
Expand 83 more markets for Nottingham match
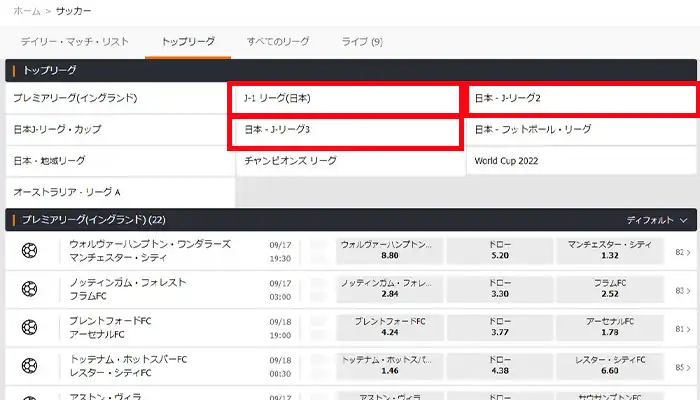coord(683,291)
